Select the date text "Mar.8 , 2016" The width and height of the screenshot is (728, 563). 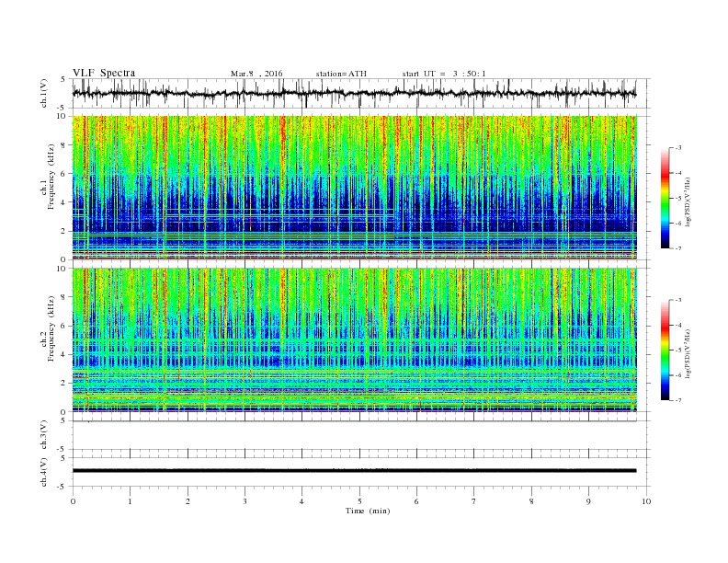pyautogui.click(x=256, y=74)
